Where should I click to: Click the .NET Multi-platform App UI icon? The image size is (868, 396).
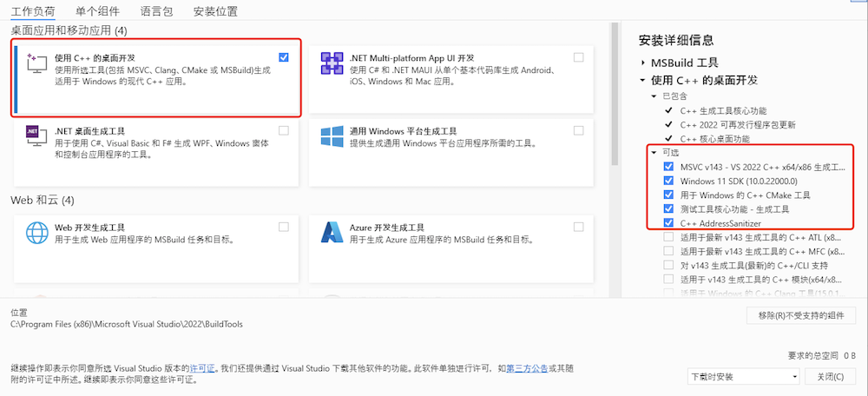332,64
